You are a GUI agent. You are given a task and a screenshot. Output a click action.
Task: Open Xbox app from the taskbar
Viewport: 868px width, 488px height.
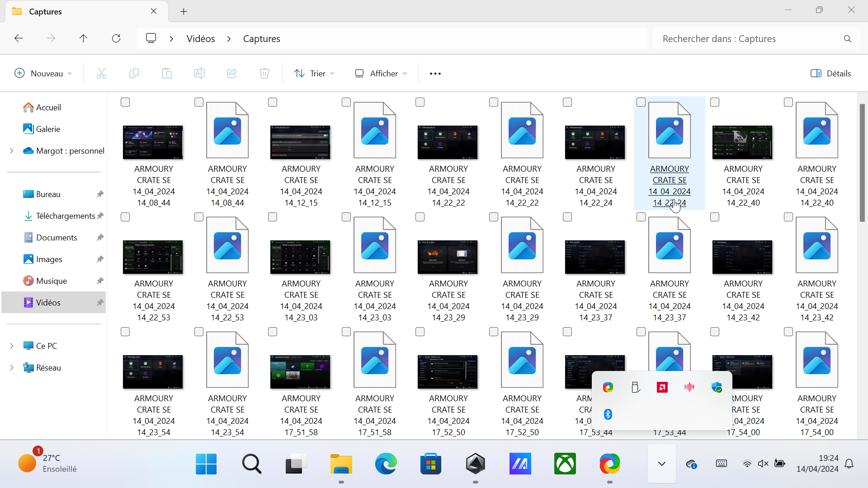(x=565, y=464)
